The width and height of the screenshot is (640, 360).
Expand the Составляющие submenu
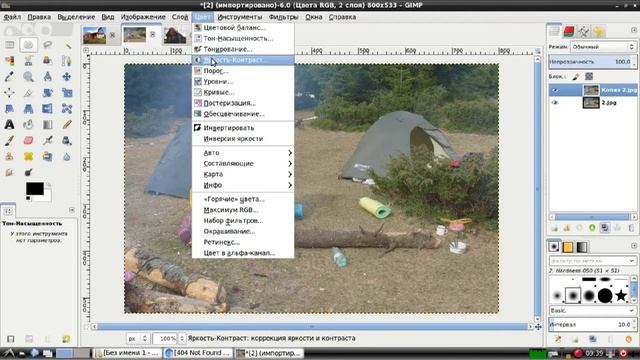click(x=243, y=163)
